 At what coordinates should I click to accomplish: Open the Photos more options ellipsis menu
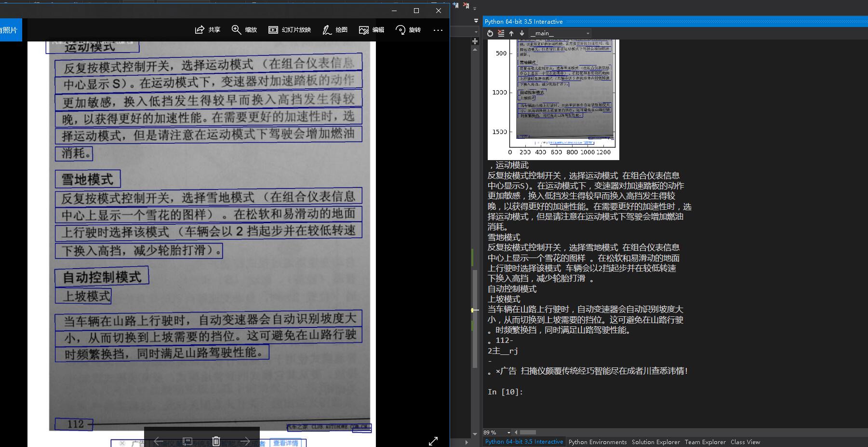click(x=438, y=30)
